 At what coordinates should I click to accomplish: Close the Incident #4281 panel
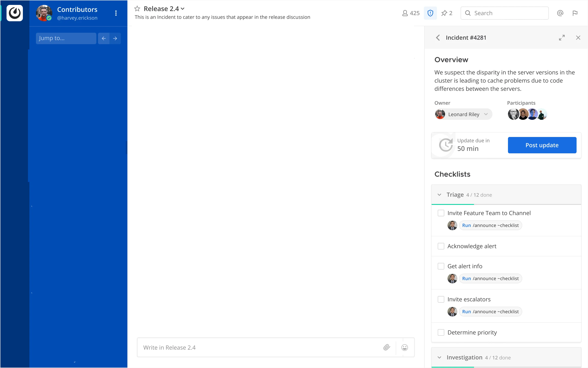click(578, 38)
